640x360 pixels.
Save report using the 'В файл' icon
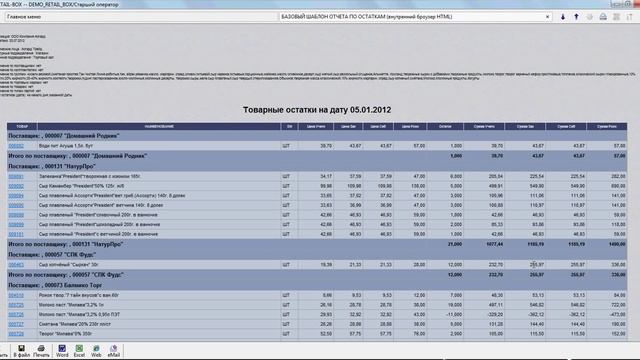[21, 351]
